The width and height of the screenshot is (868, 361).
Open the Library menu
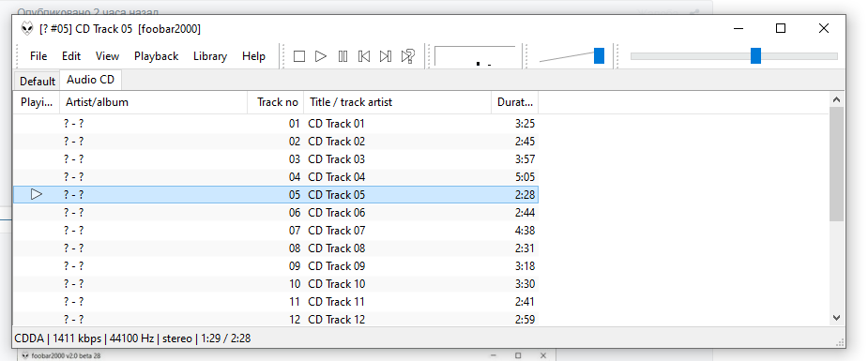click(x=210, y=56)
